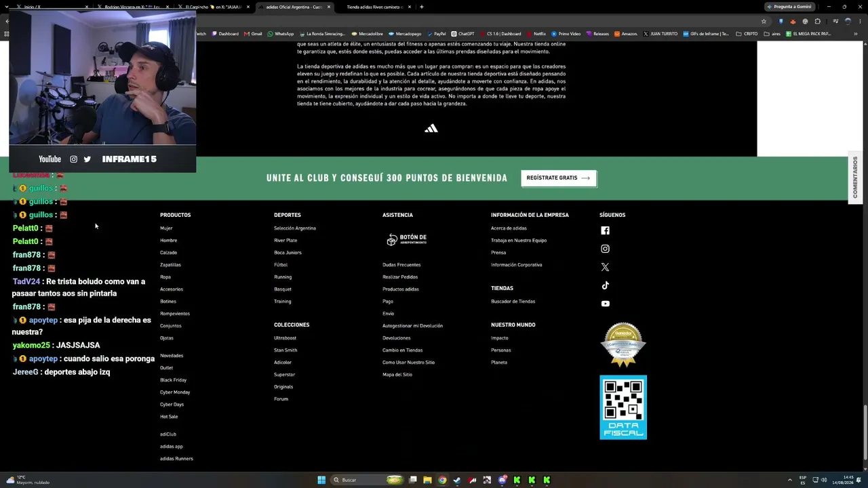
Task: Open Gmail bookmark
Action: (x=253, y=34)
